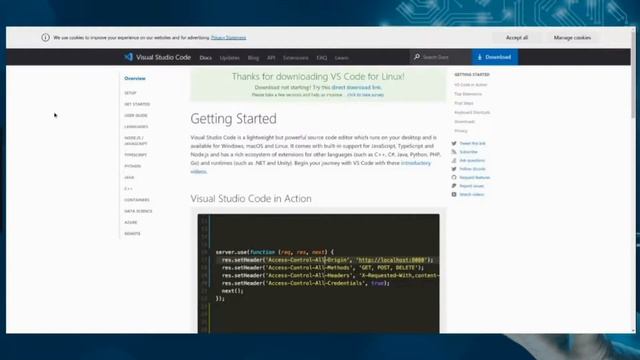The image size is (640, 360).
Task: Click the Twitter icon beside Follow @code
Action: coord(454,169)
